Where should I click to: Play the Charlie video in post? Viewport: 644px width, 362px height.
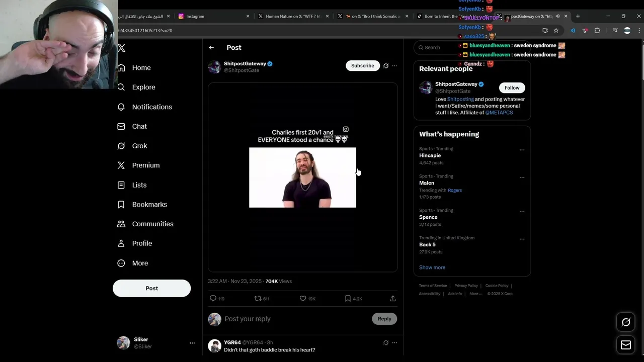(302, 177)
